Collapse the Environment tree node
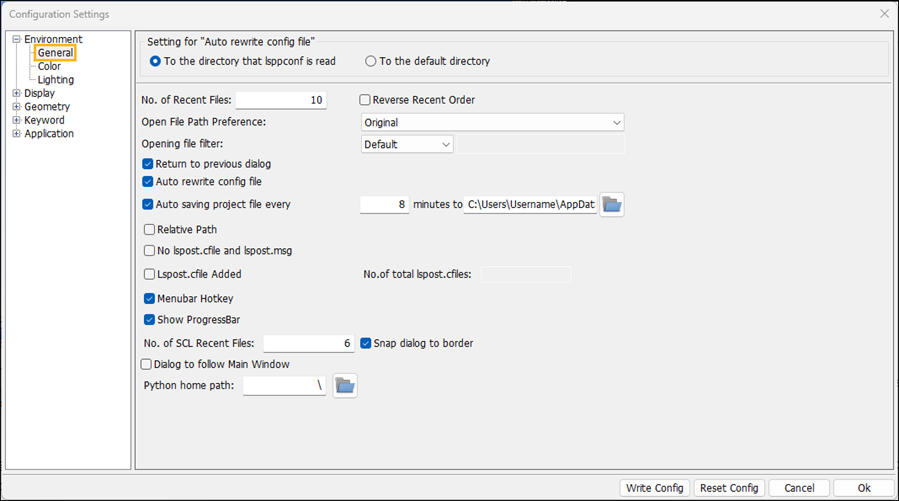The image size is (899, 501). [16, 40]
